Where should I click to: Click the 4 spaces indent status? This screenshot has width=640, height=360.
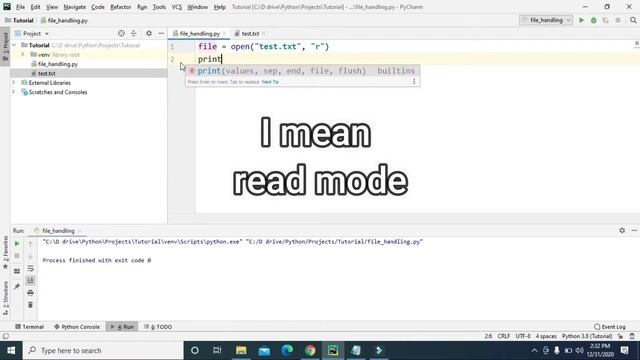(x=546, y=336)
